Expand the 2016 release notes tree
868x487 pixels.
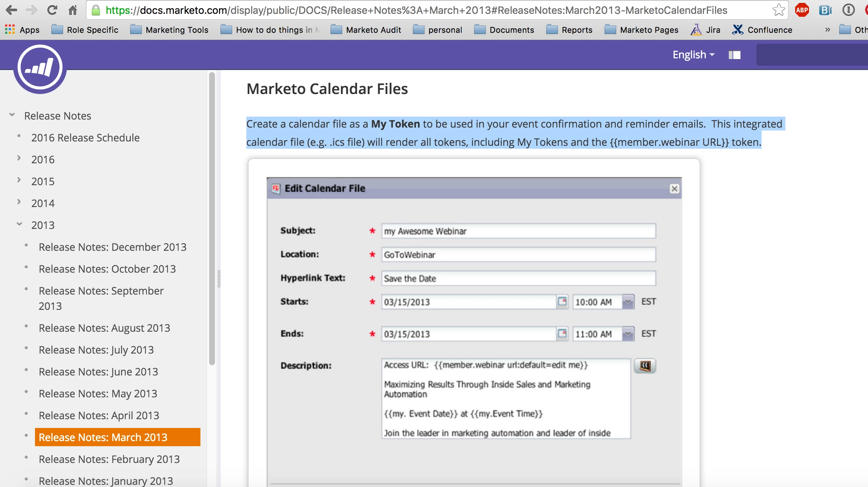tap(19, 159)
